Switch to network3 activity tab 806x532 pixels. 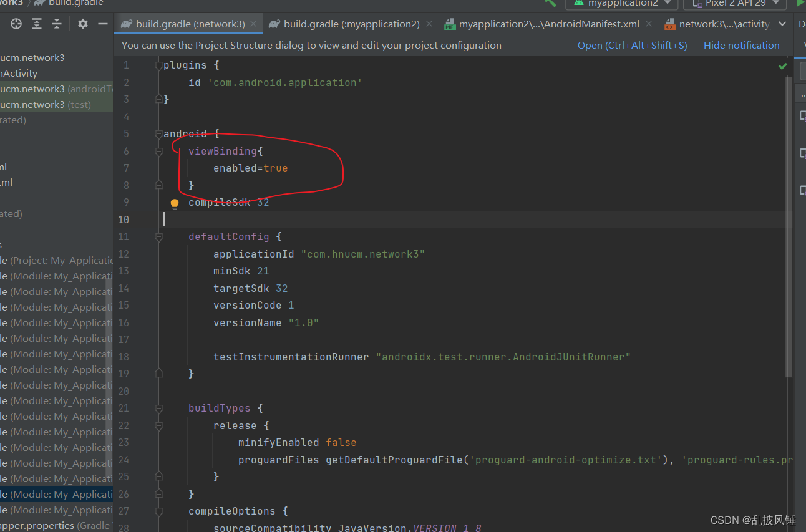717,24
